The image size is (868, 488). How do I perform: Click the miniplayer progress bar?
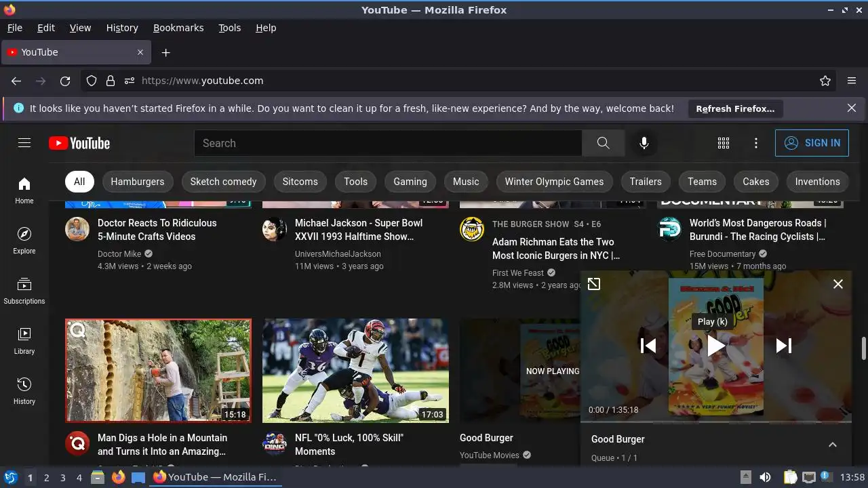[x=716, y=422]
